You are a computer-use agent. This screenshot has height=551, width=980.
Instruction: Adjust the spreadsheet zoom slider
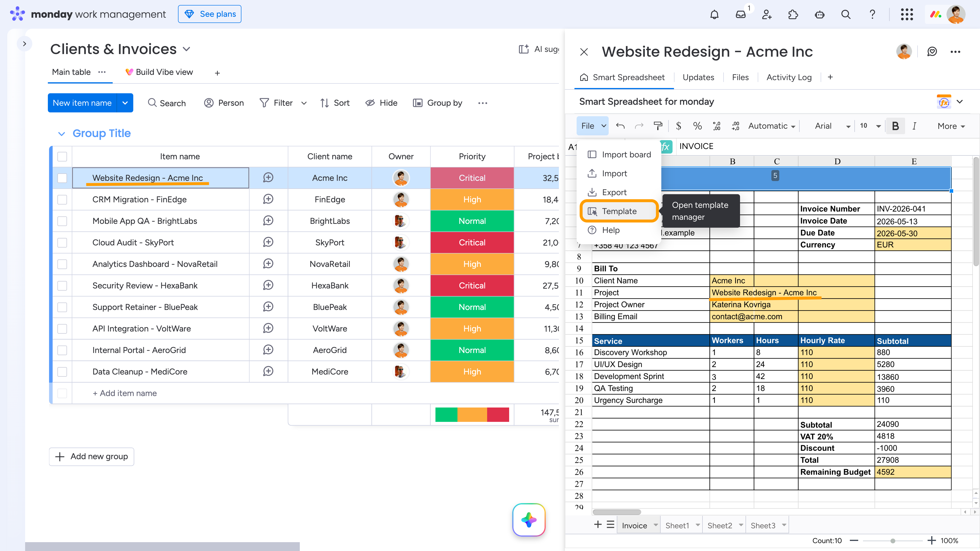point(892,540)
